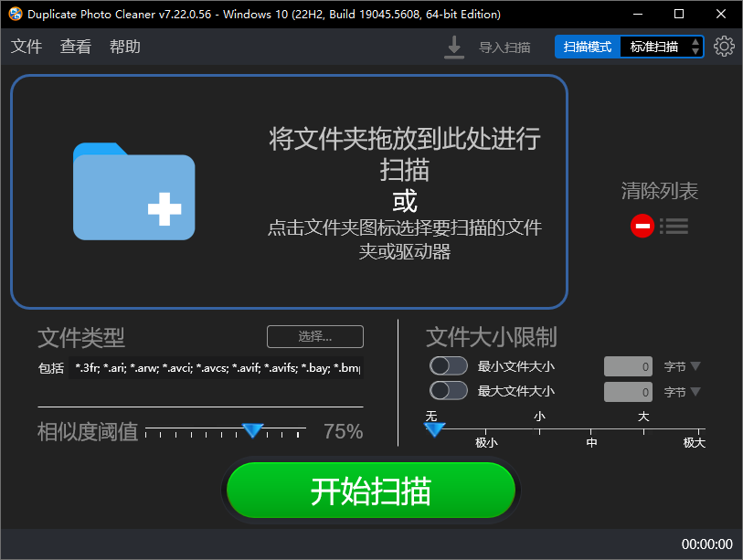The image size is (743, 560).
Task: Open the 查看 menu
Action: pos(75,46)
